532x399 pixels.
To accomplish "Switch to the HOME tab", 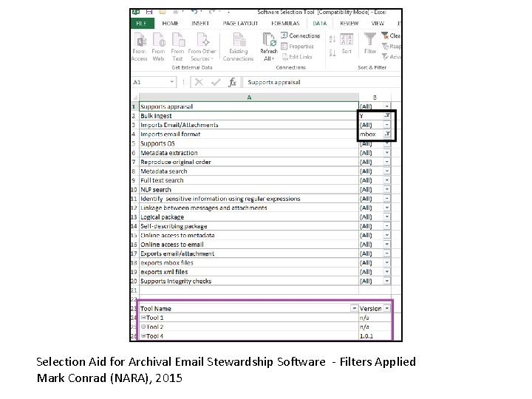I will (171, 24).
